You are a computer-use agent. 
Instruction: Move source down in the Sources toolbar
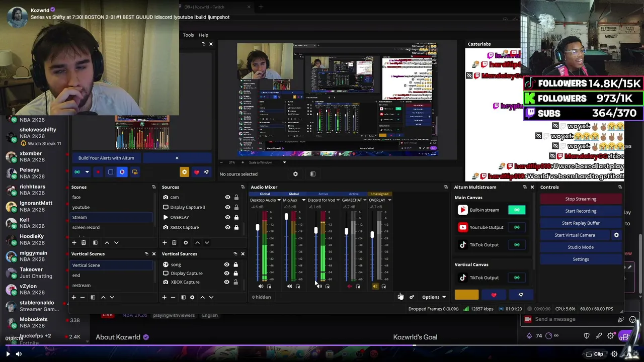coord(207,243)
